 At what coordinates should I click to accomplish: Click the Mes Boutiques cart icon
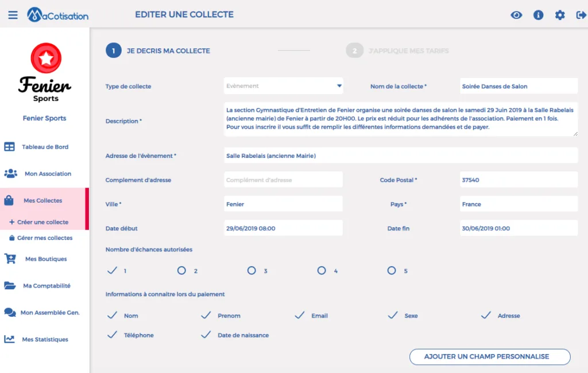coord(10,259)
